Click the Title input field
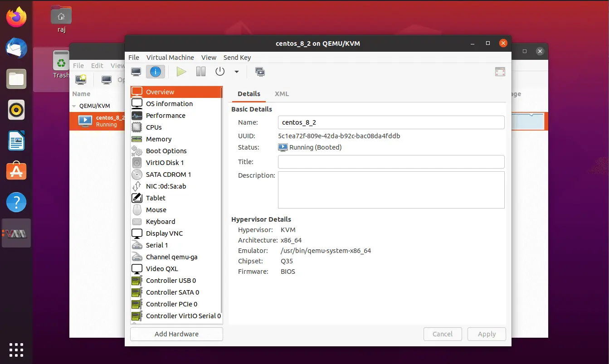Screen dimensions: 609x364 (391, 162)
